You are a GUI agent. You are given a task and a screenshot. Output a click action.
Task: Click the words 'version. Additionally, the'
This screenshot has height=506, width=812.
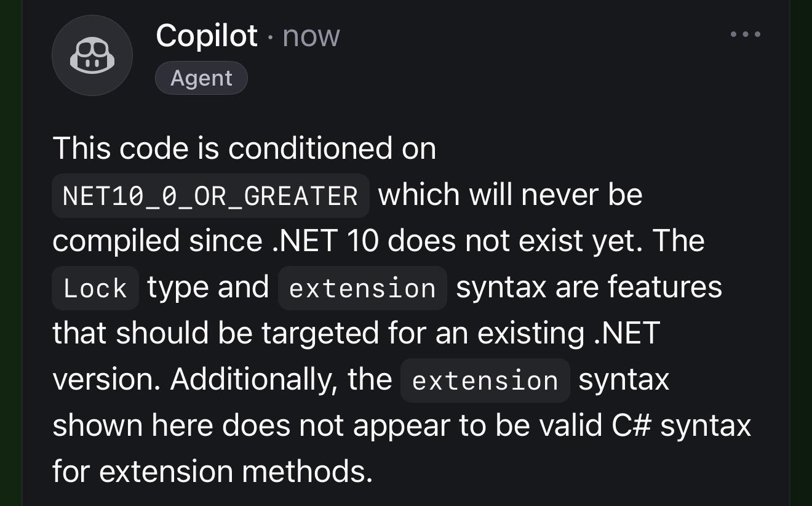(x=222, y=379)
